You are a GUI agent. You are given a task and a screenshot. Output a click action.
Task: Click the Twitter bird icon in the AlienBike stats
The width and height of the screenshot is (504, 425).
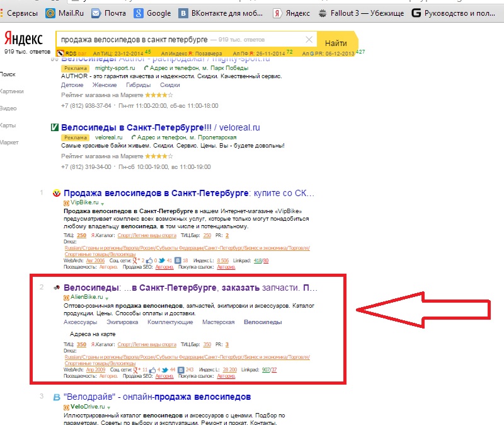165,370
